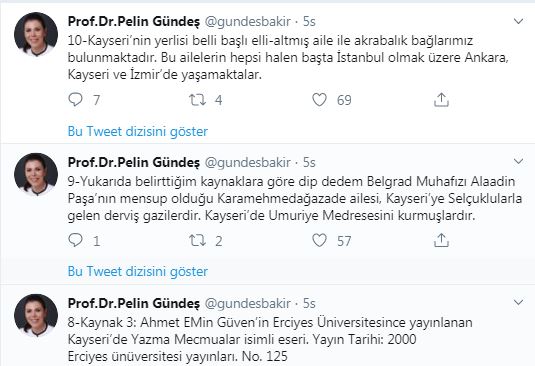This screenshot has width=535, height=366.
Task: Reply to the tweet about Belgrad Muhafızı Alaadin Paşa
Action: (x=75, y=240)
